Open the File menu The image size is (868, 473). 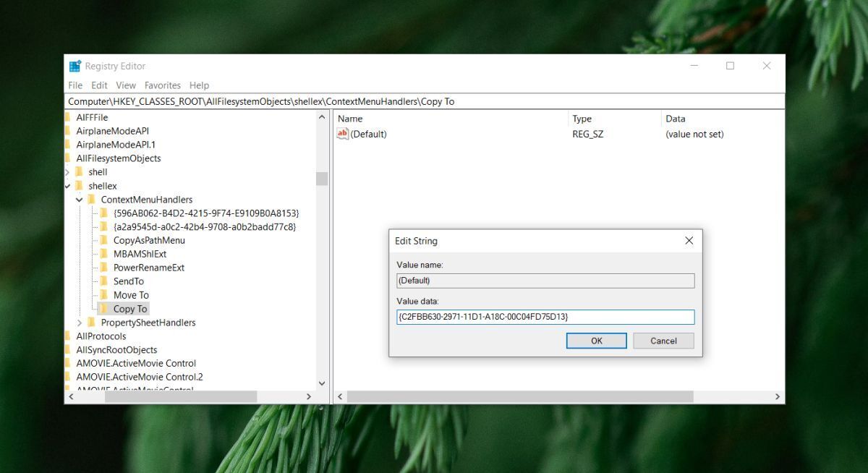tap(75, 85)
